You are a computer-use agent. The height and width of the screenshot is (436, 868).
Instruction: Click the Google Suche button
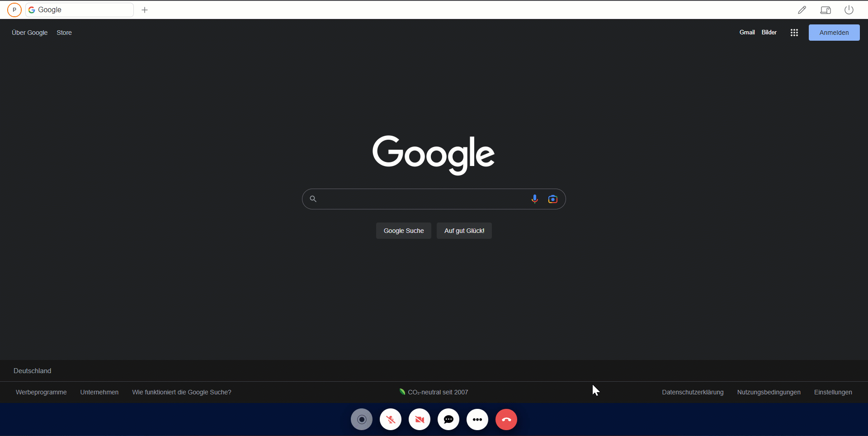(x=404, y=231)
